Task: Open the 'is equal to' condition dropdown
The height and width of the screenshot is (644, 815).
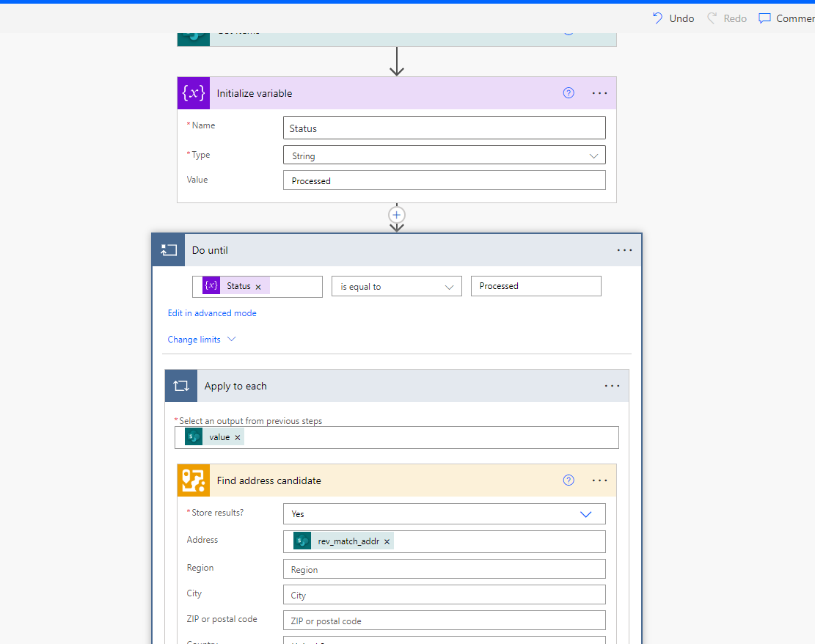Action: point(396,286)
